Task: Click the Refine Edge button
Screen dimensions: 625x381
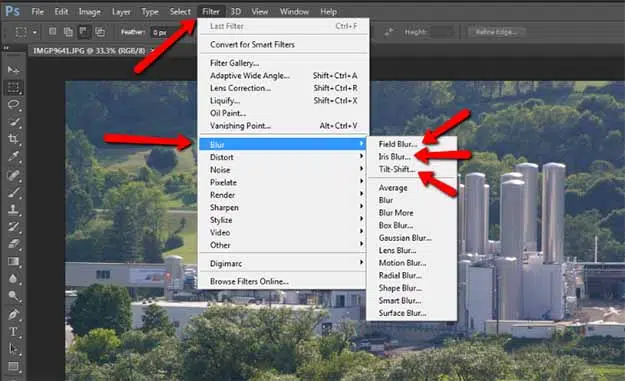Action: point(497,32)
